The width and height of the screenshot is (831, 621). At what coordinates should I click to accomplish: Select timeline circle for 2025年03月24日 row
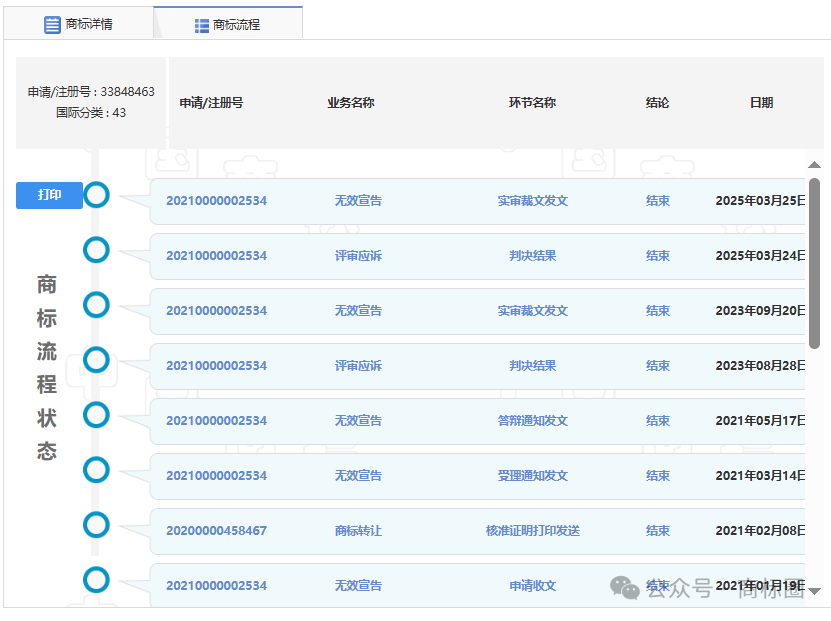point(96,250)
